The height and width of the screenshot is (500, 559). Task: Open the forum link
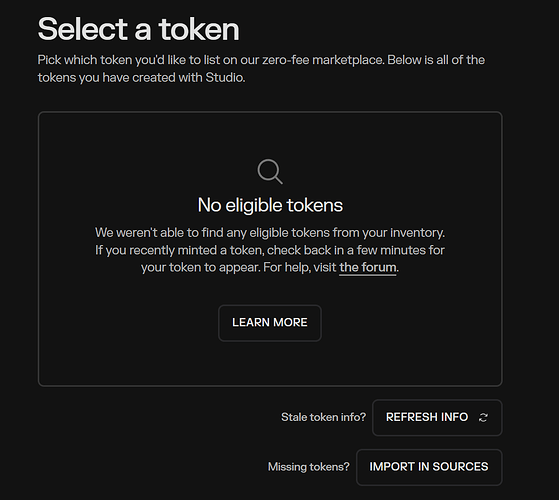coord(368,267)
